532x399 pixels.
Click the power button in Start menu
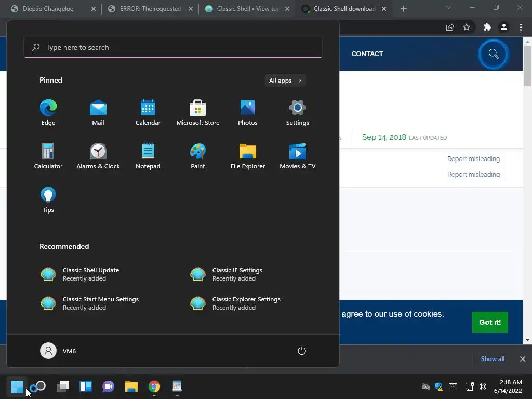[302, 351]
